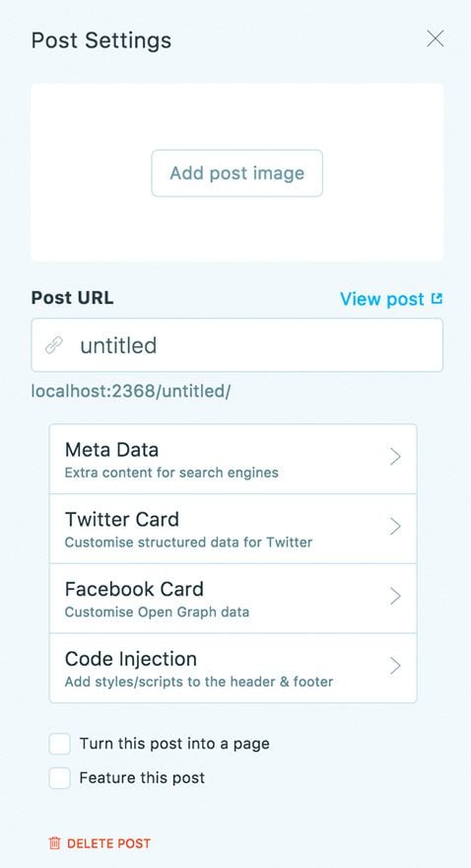Expand the Twitter Card chevron arrow

395,527
